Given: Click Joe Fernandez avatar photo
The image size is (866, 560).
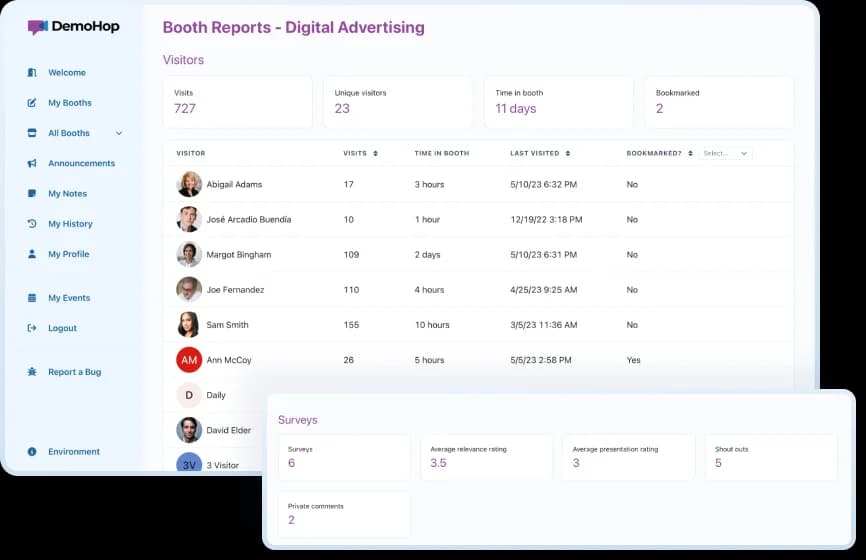Looking at the screenshot, I should (189, 289).
